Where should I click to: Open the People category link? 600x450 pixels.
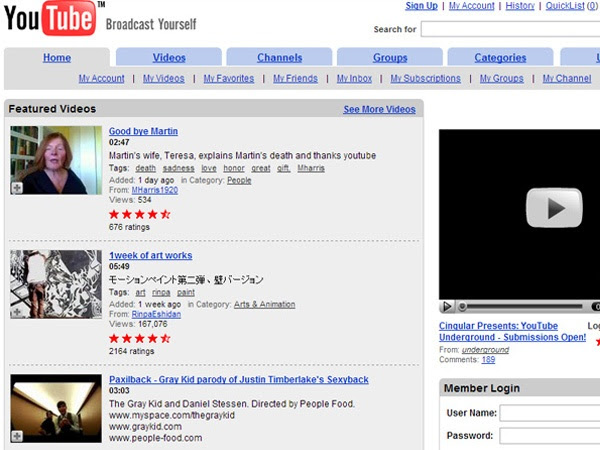click(x=239, y=180)
